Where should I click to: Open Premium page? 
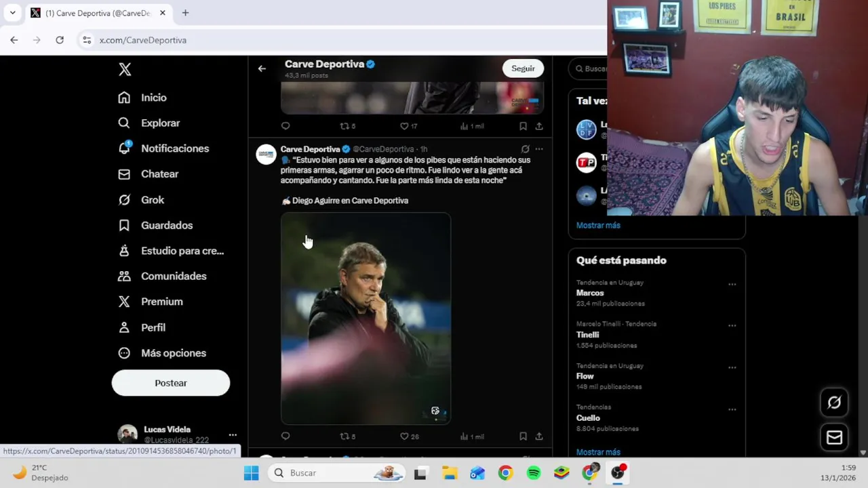[151, 302]
